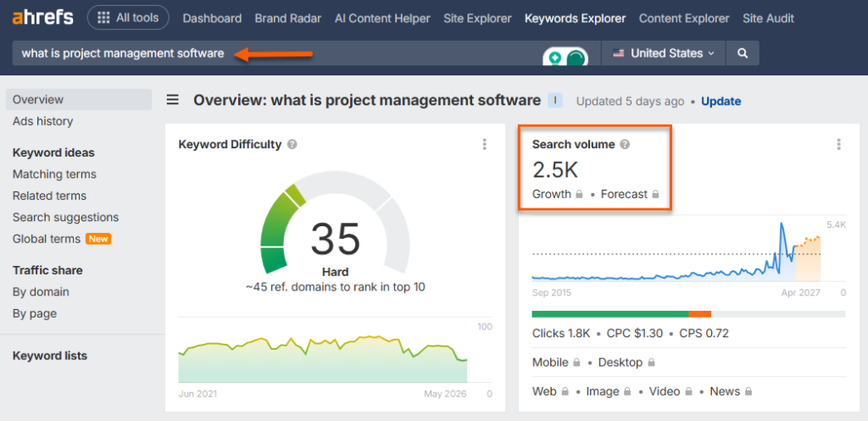Click the ahrefs logo
The image size is (868, 421).
(42, 18)
